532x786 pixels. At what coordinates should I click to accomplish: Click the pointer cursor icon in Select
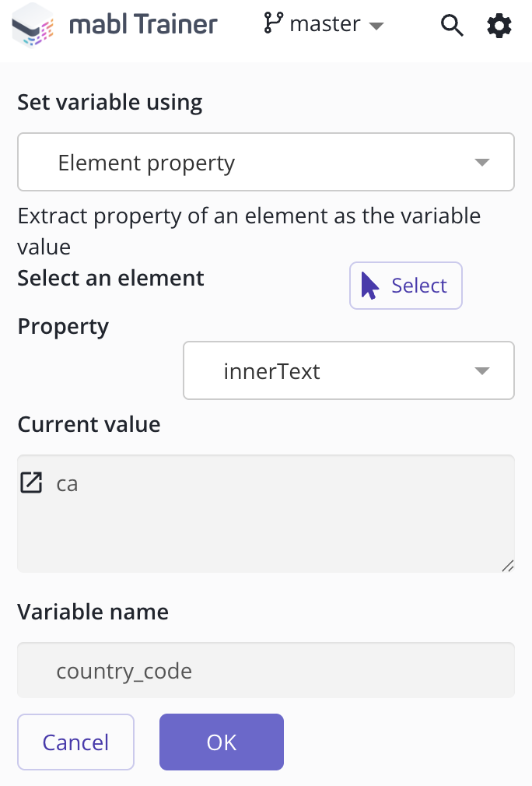[x=369, y=286]
